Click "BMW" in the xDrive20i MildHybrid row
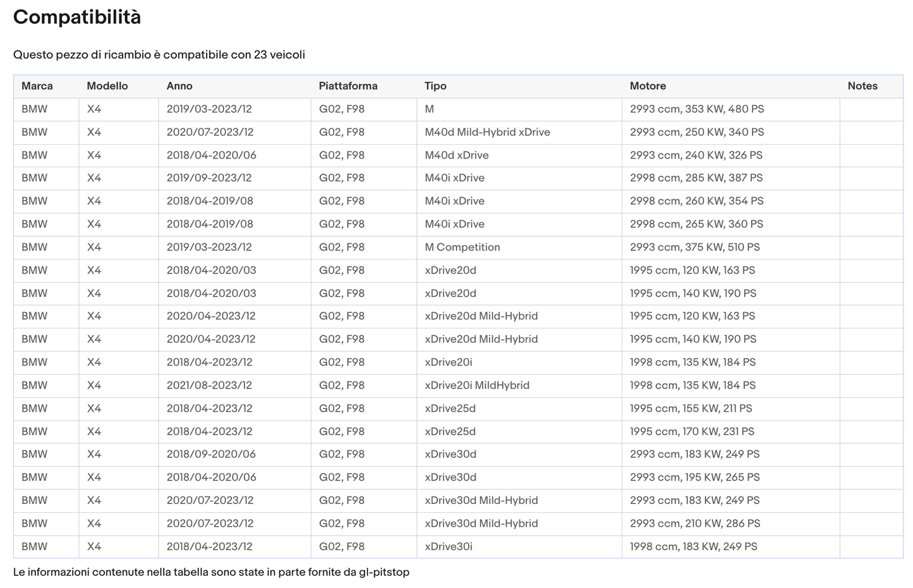Viewport: 913px width, 588px height. coord(34,385)
